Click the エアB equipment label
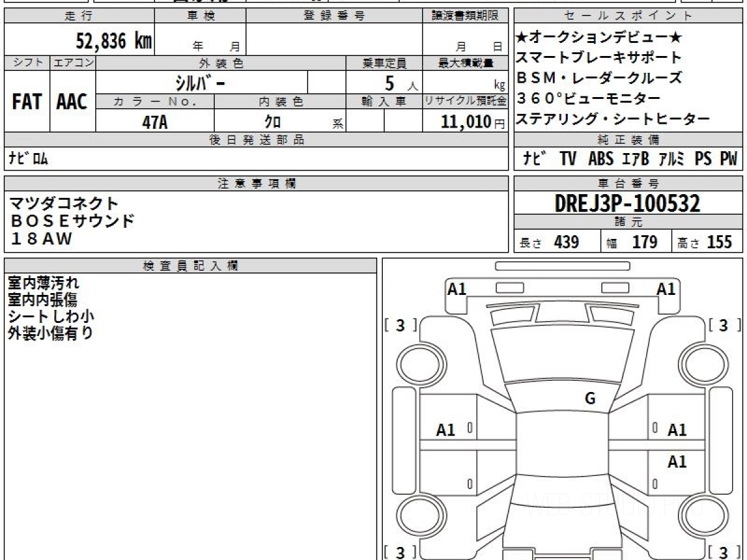The width and height of the screenshot is (747, 560). (x=636, y=159)
